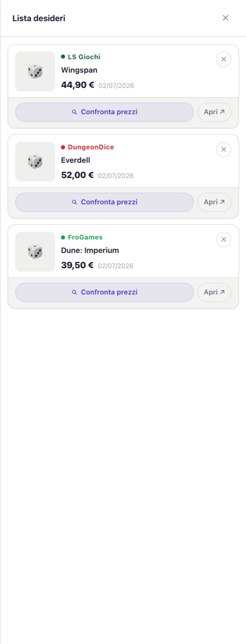
Task: Remove Dune: Imperium from the wishlist
Action: 224,240
